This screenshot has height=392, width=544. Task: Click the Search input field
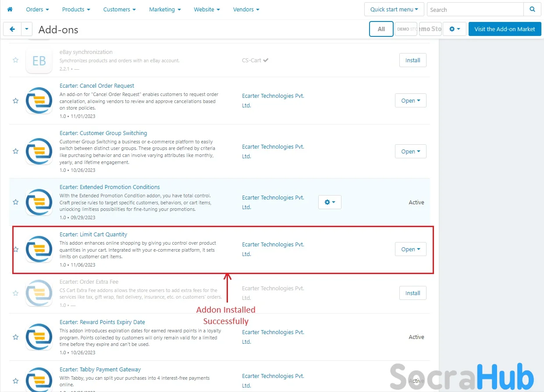coord(475,9)
